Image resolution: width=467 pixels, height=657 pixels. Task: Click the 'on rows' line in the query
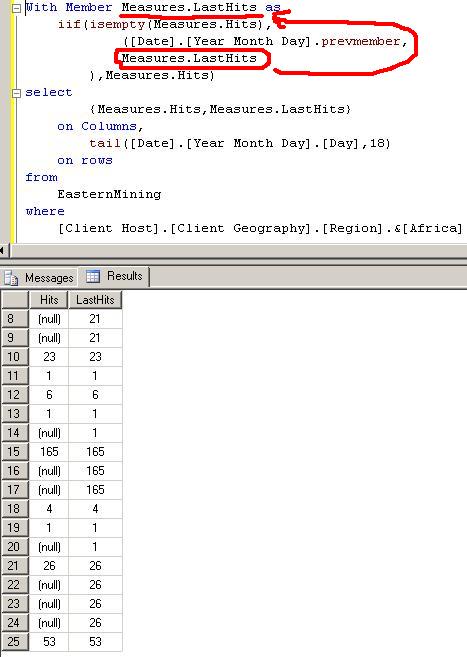(x=85, y=160)
